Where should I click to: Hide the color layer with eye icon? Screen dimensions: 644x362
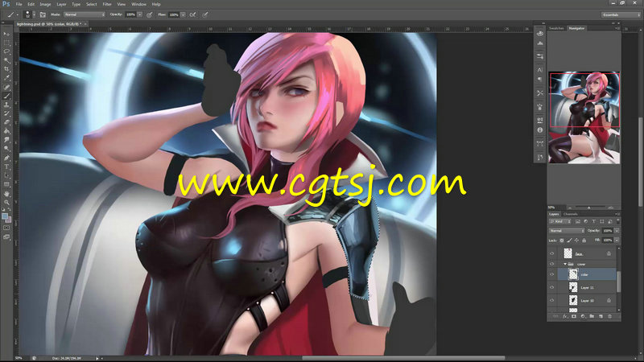coord(553,274)
